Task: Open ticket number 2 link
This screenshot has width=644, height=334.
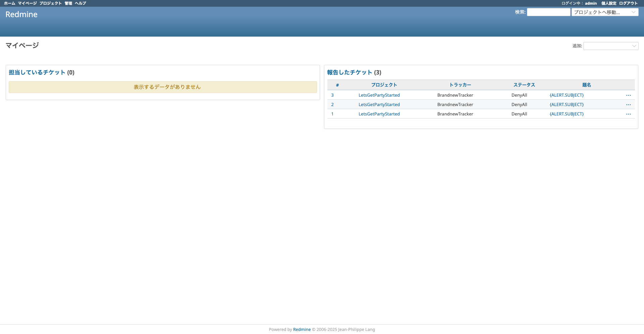Action: click(x=332, y=105)
